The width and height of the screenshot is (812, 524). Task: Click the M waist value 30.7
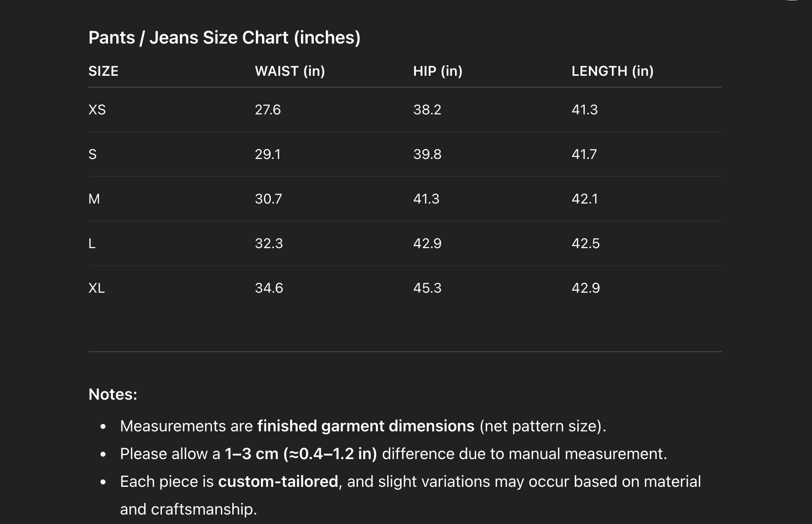(x=268, y=199)
